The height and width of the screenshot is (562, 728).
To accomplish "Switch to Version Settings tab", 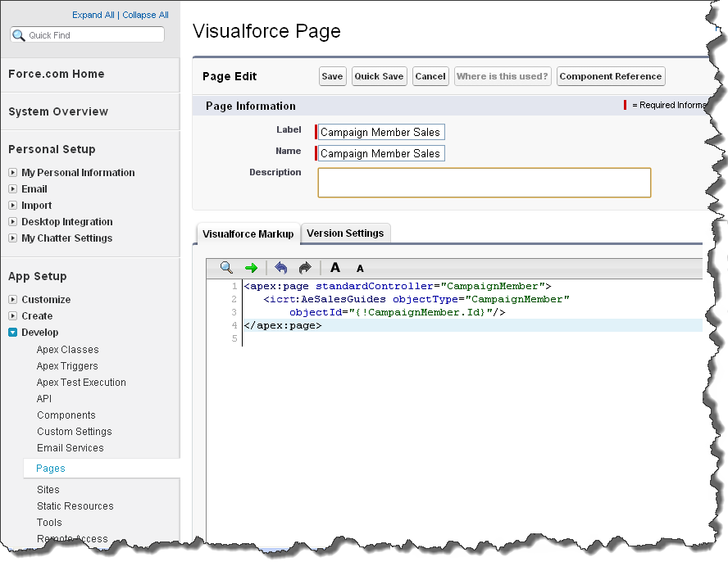I will coord(345,233).
